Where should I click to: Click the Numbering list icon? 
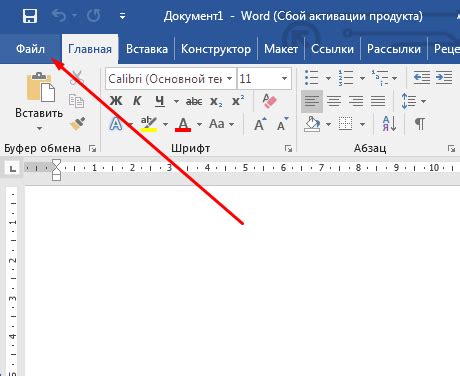[x=345, y=78]
